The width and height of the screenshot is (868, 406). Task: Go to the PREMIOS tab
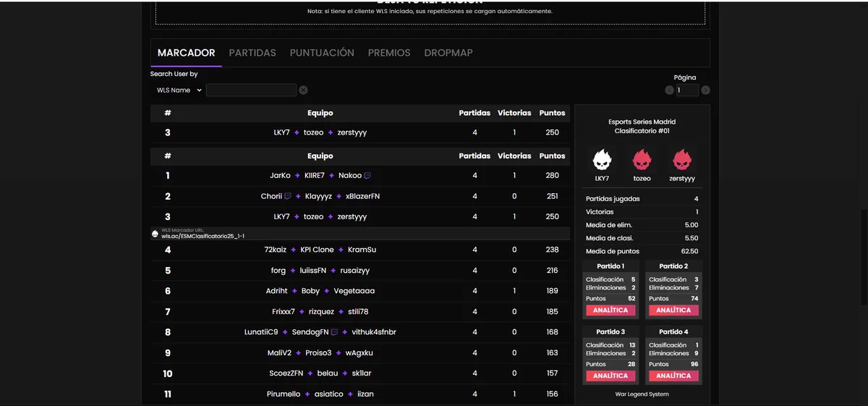(389, 53)
